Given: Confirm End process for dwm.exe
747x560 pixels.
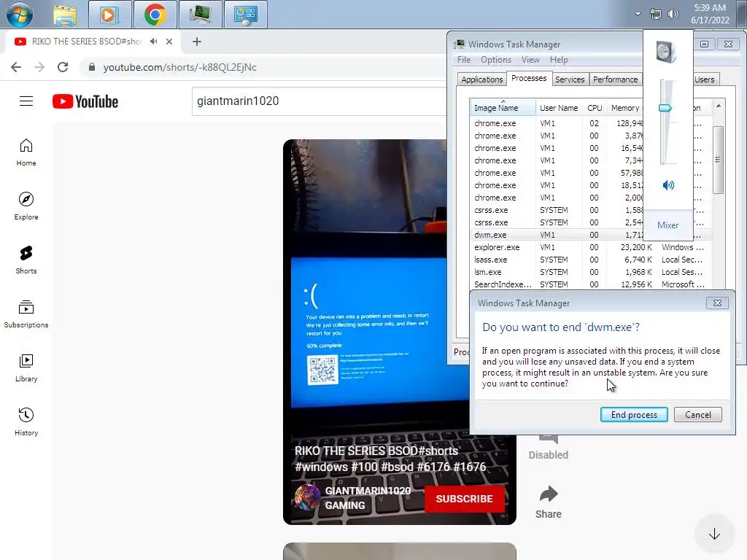Looking at the screenshot, I should 634,415.
